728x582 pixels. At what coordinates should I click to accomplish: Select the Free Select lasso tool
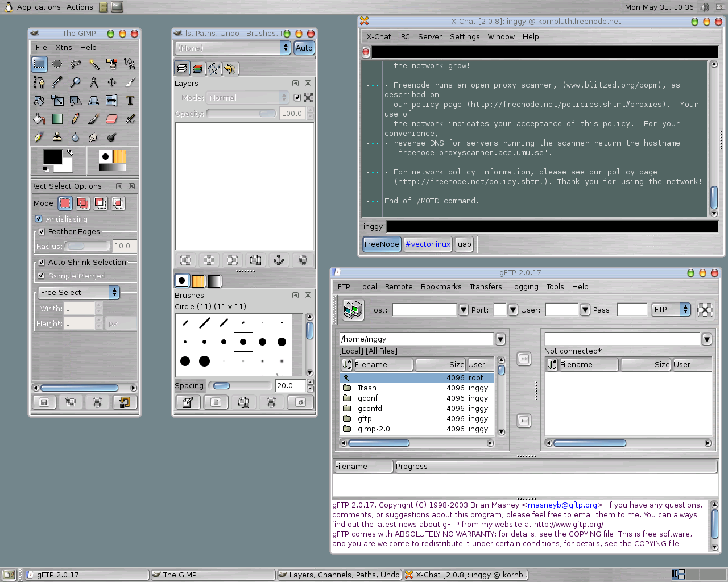point(75,64)
